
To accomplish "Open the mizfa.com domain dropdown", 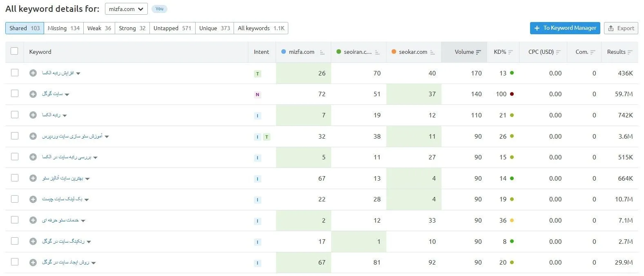I will click(x=126, y=9).
